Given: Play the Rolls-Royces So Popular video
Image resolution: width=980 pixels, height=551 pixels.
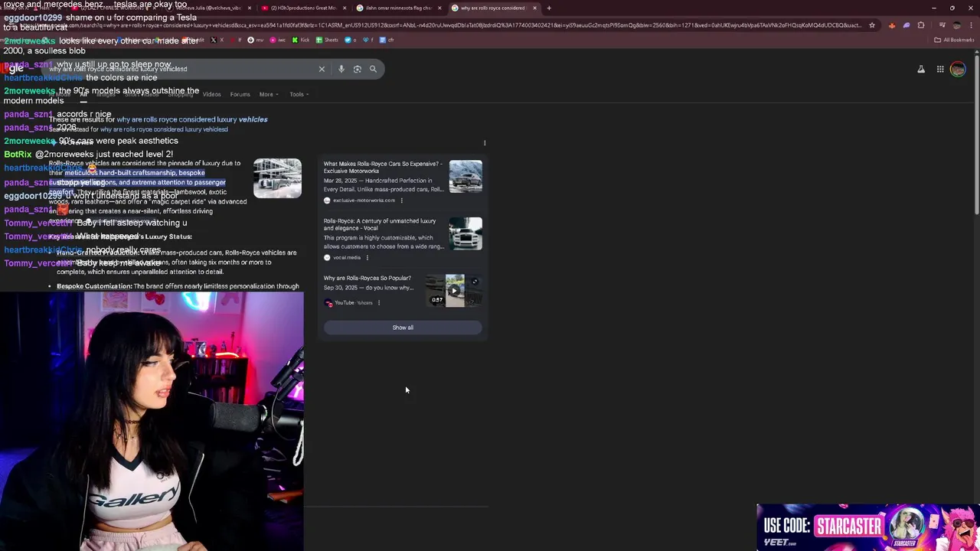Looking at the screenshot, I should click(455, 291).
